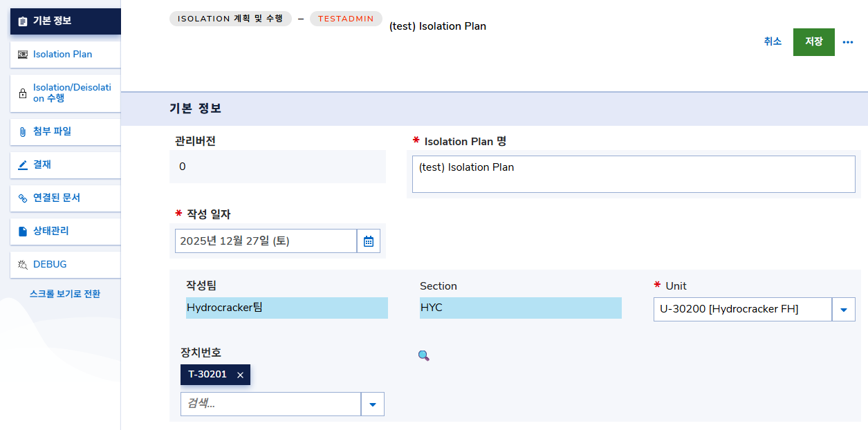
Task: Expand the Unit dropdown arrow
Action: coord(843,310)
